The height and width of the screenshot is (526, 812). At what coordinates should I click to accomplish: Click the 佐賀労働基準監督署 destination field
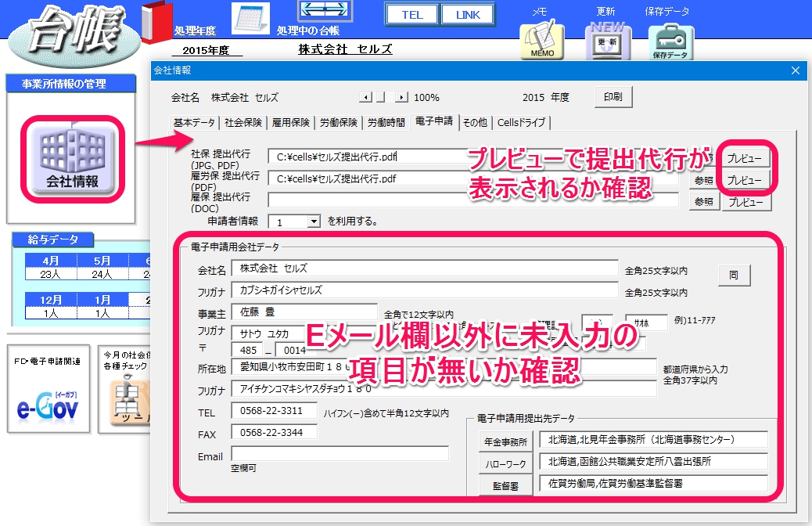(653, 484)
